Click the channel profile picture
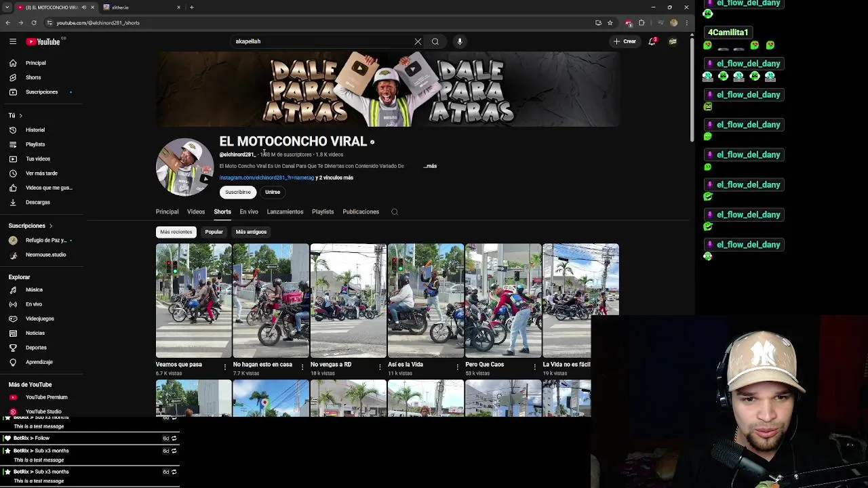The height and width of the screenshot is (488, 868). [x=184, y=167]
